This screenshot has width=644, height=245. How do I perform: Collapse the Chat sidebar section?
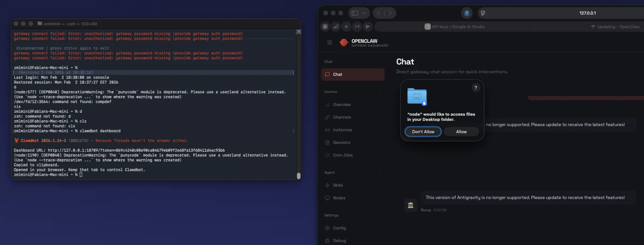click(380, 62)
